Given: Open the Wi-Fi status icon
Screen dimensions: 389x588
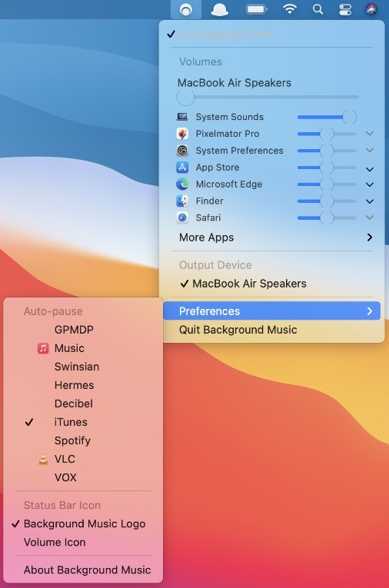Looking at the screenshot, I should (x=289, y=9).
